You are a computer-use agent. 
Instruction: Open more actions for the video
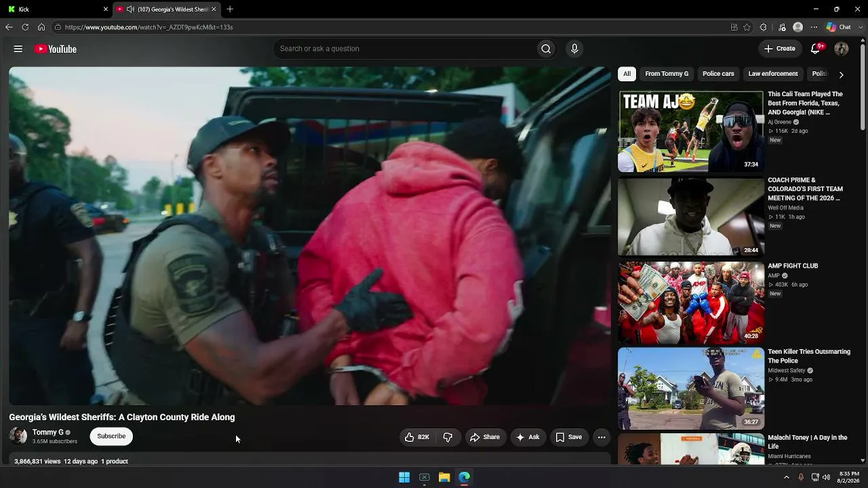(x=601, y=437)
